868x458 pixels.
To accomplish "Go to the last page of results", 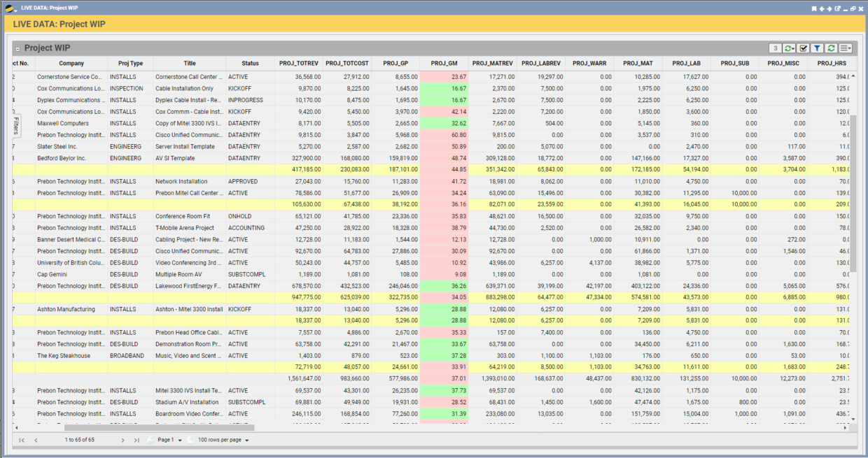I will [137, 441].
